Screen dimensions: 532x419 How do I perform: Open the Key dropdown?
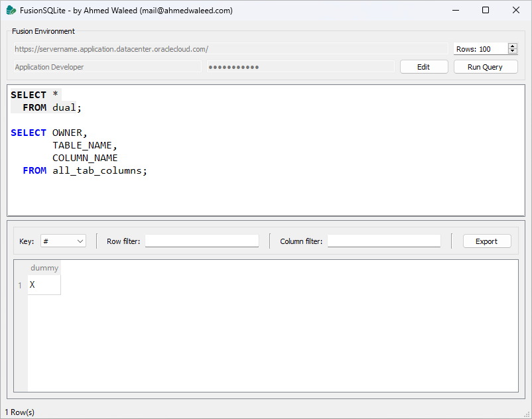pyautogui.click(x=63, y=241)
